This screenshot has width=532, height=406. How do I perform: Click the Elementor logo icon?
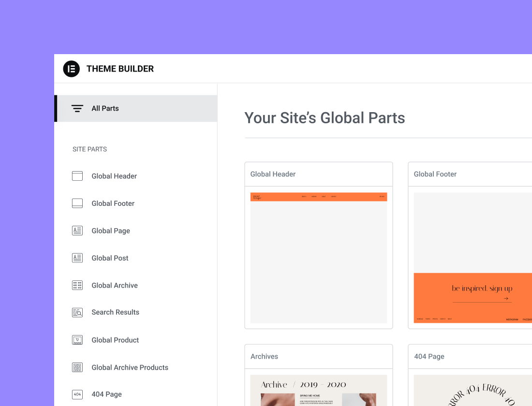tap(71, 69)
